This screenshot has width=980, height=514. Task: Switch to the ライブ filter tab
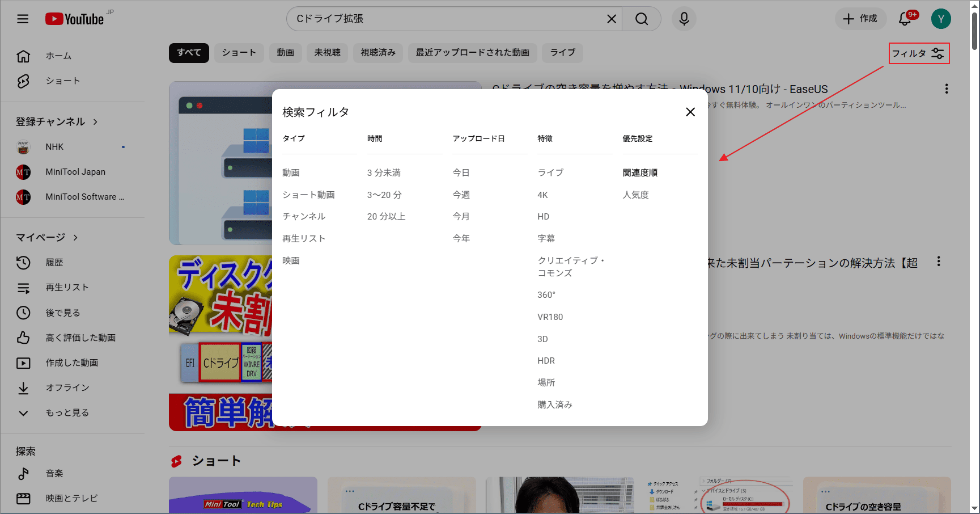click(x=562, y=53)
